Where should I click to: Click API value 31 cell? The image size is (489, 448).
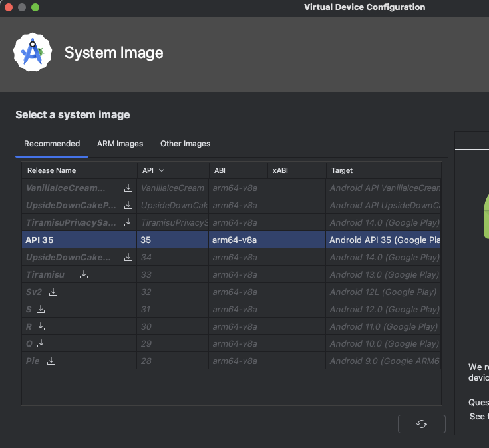(173, 309)
